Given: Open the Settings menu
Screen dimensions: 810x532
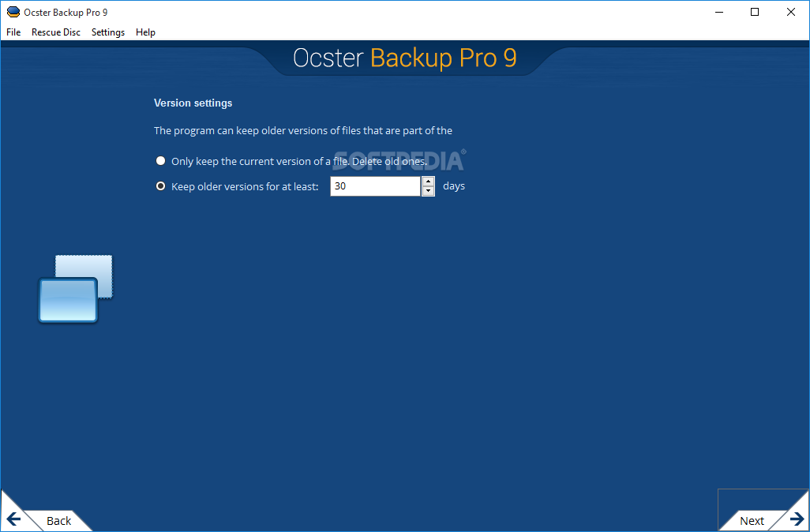Looking at the screenshot, I should [108, 32].
